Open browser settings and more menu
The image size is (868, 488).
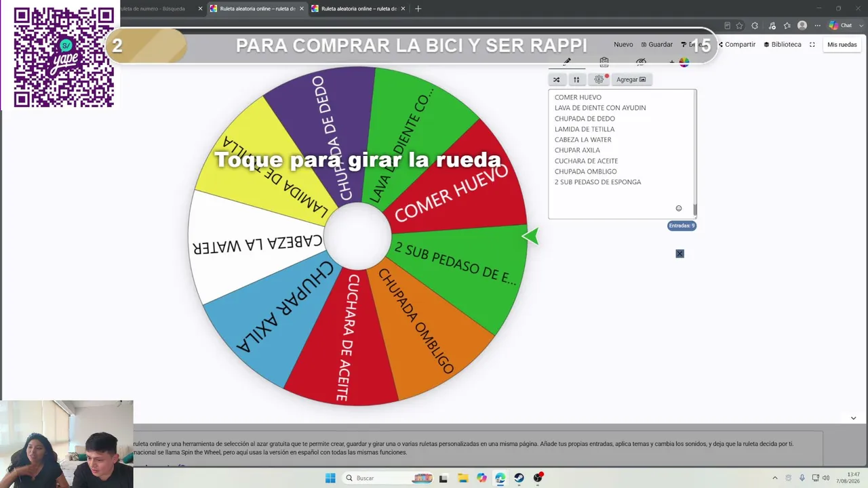pos(817,26)
